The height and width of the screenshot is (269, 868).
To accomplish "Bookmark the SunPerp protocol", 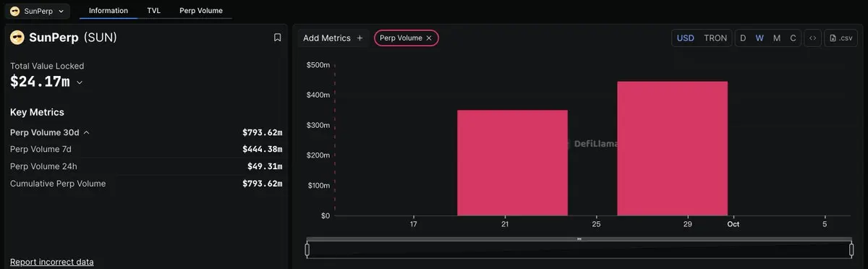I will (278, 38).
